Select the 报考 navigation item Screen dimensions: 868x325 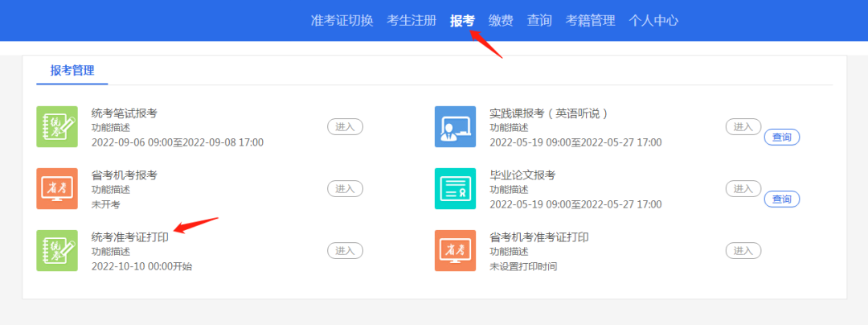tap(462, 21)
